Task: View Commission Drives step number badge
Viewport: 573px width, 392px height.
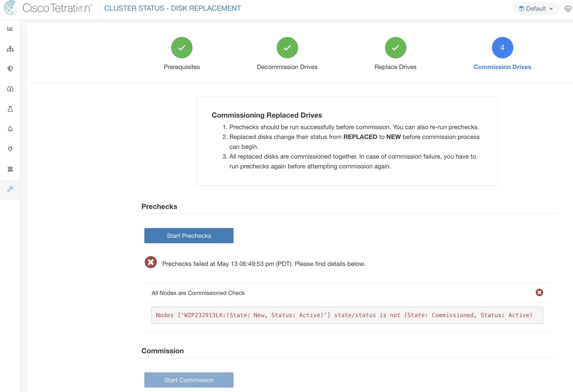Action: coord(502,47)
